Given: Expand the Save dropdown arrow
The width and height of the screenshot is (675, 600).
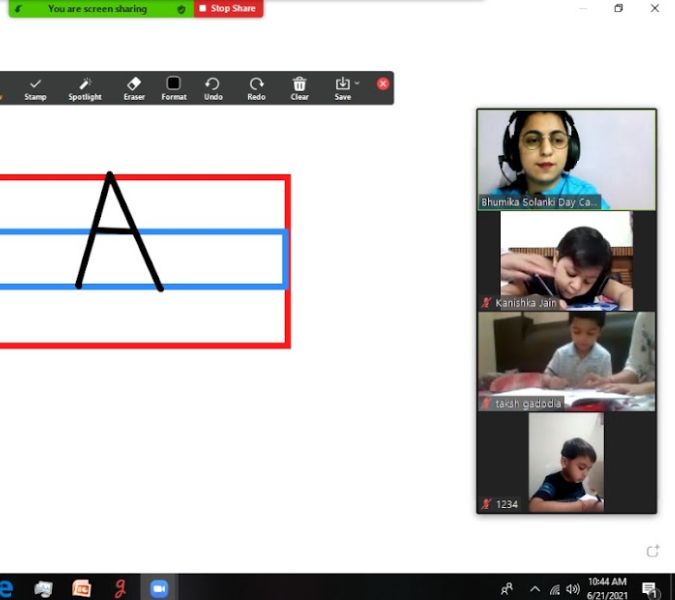Looking at the screenshot, I should click(x=357, y=83).
